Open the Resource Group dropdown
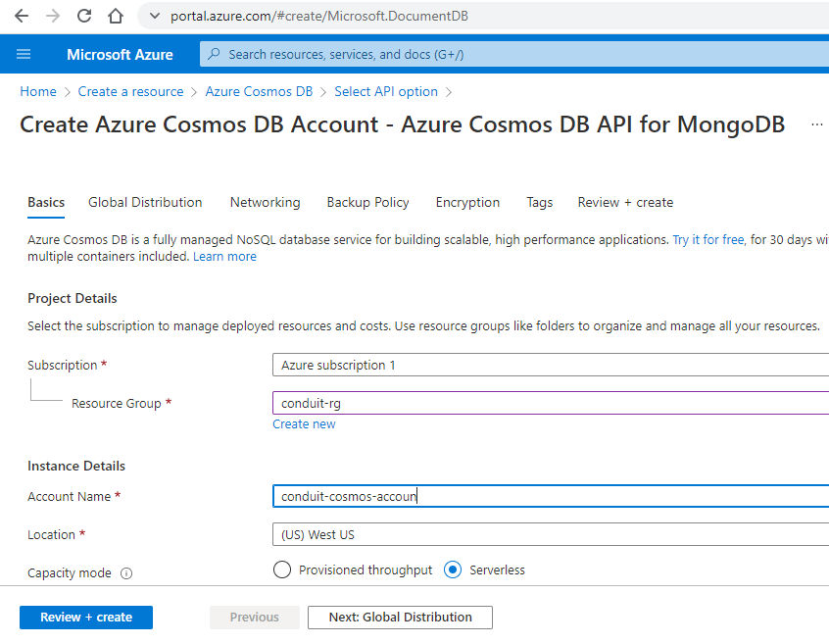Screen dimensions: 829x644 click(x=551, y=403)
